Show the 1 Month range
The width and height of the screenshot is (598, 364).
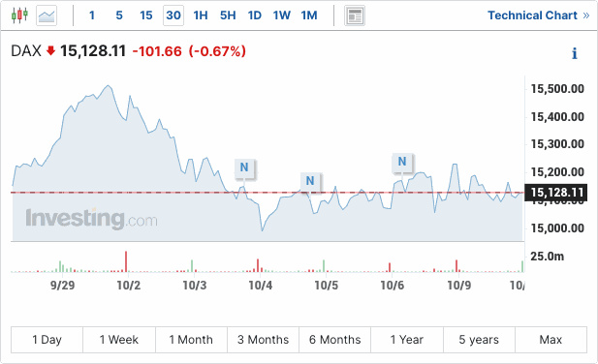pos(191,339)
